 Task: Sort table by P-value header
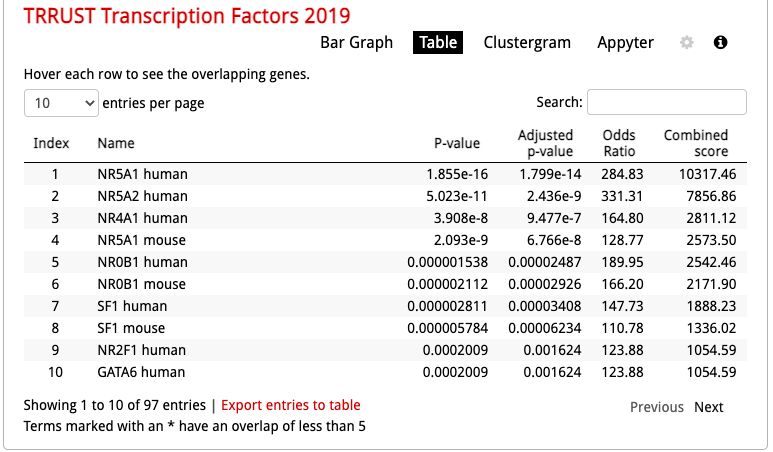pyautogui.click(x=457, y=143)
